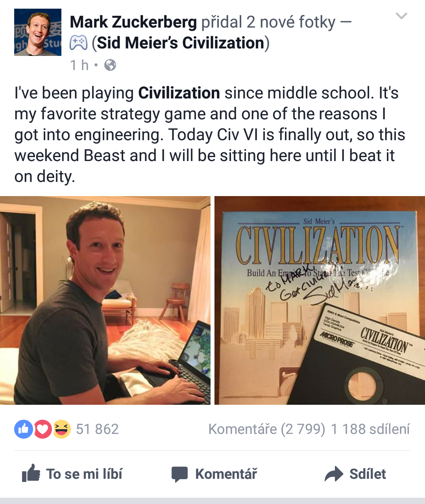
Task: Tap the Mark Zuckerberg profile picture
Action: click(x=38, y=32)
